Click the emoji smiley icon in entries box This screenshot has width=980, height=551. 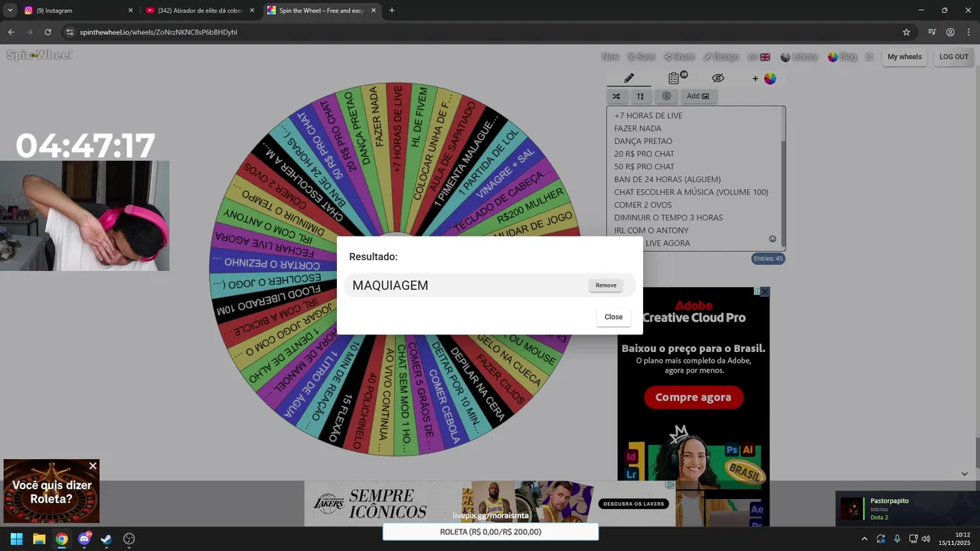tap(773, 239)
